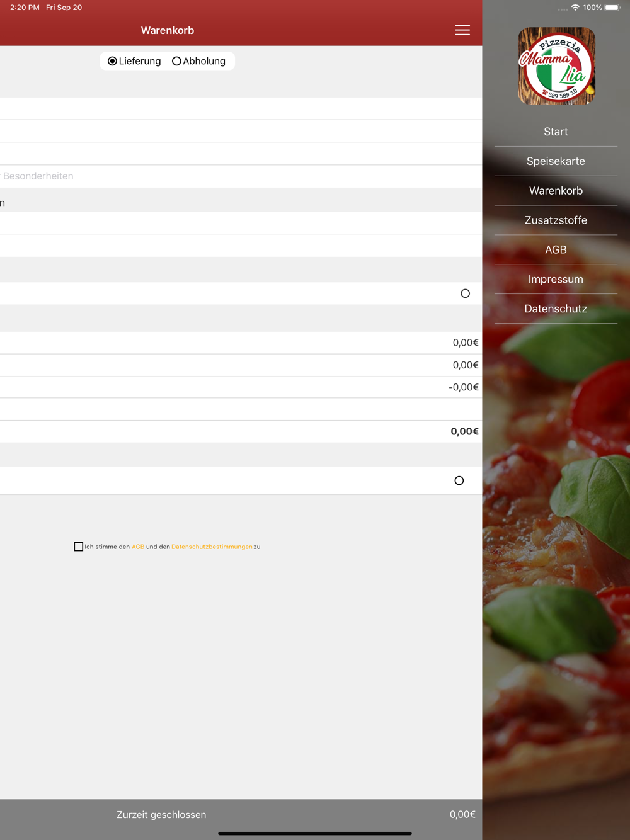Viewport: 630px width, 840px height.
Task: Open AGB in the side menu
Action: pos(556,250)
